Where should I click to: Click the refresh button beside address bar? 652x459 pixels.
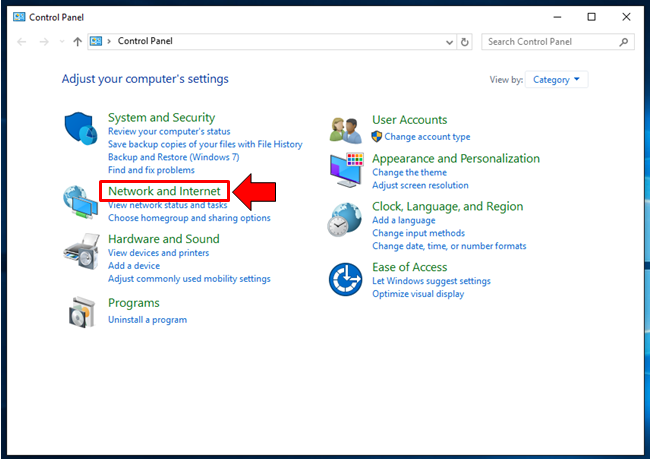[x=464, y=42]
